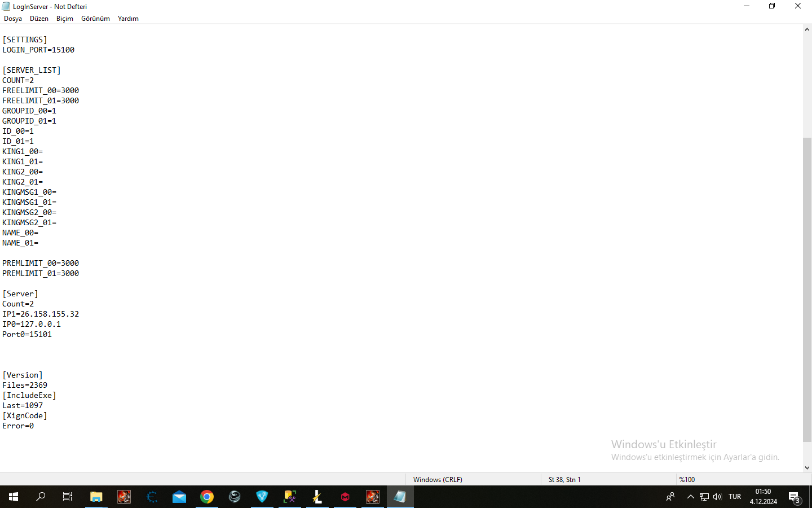Open the Windows Start menu

tap(14, 497)
